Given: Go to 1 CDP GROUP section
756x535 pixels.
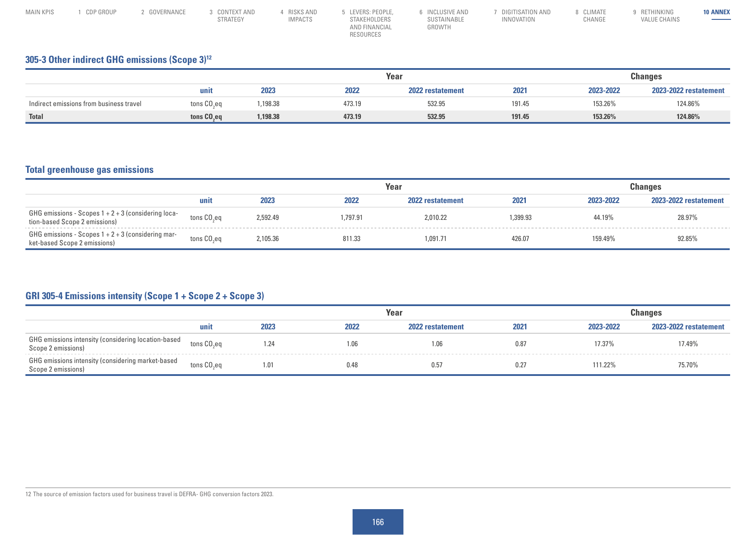Looking at the screenshot, I should (97, 12).
